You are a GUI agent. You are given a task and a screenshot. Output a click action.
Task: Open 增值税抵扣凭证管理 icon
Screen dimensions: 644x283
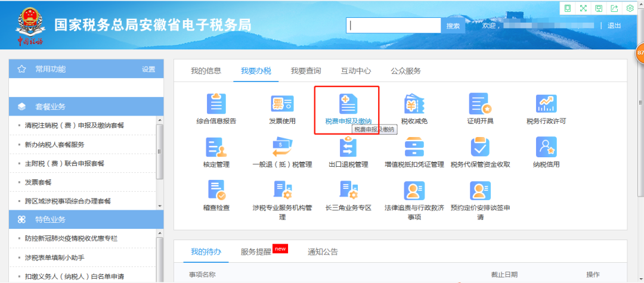[x=414, y=147]
